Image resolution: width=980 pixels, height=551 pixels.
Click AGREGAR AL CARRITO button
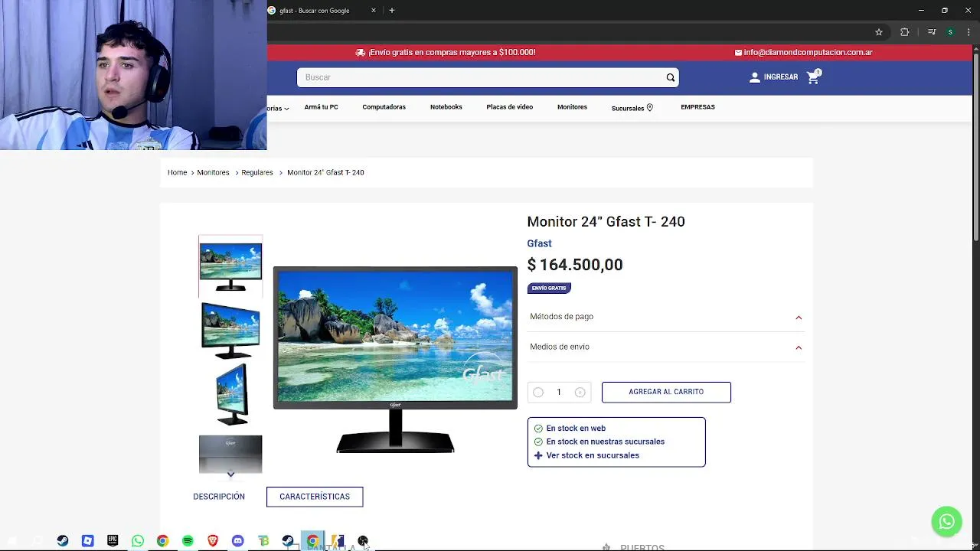tap(666, 392)
